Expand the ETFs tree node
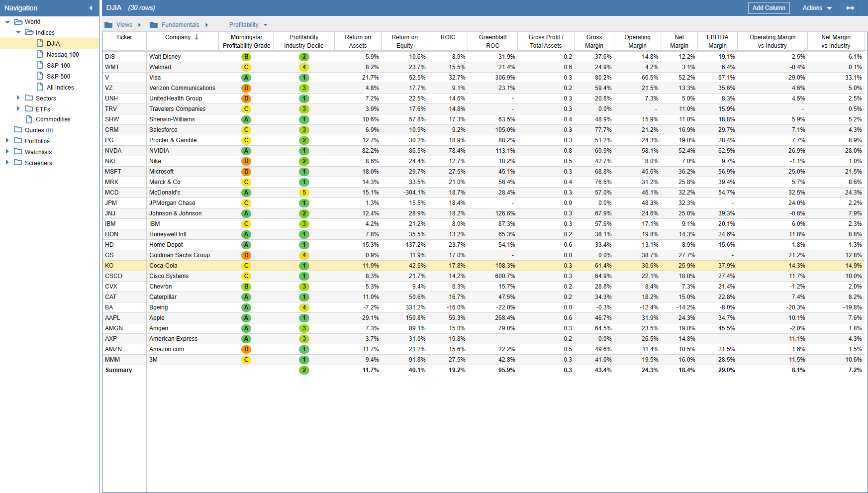Viewport: 868px width, 493px height. click(18, 109)
